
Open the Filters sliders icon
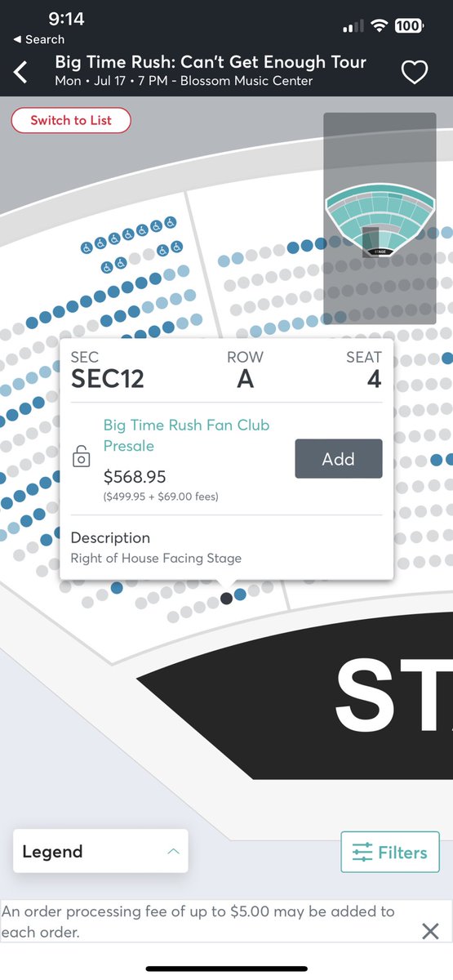362,853
